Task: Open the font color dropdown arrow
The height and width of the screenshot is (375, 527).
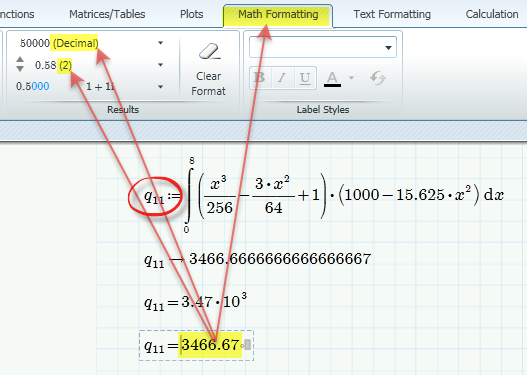Action: [x=352, y=78]
